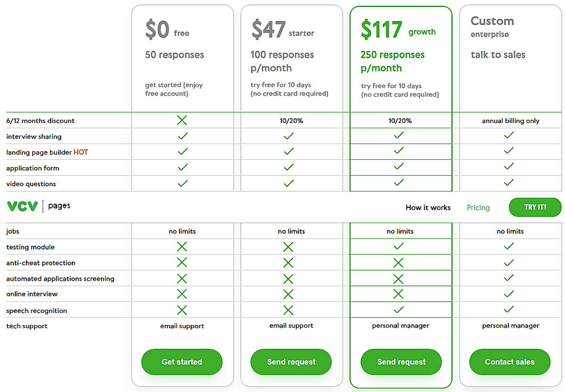Click Get started on the free plan
The image size is (565, 392).
coord(182,362)
